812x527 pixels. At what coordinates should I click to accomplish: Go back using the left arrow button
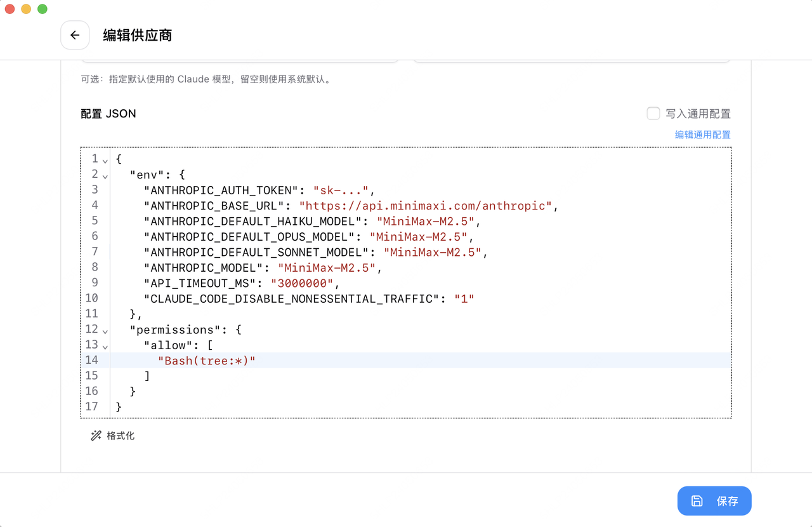[x=75, y=36]
